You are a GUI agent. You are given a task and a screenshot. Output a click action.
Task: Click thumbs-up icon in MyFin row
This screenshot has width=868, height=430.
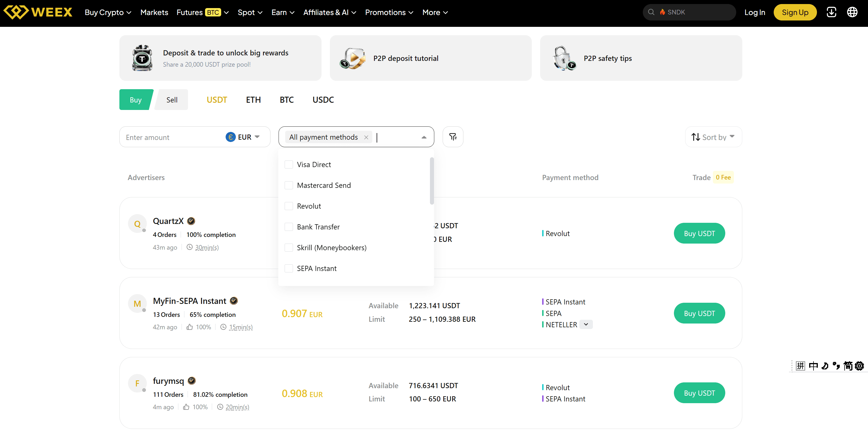190,327
